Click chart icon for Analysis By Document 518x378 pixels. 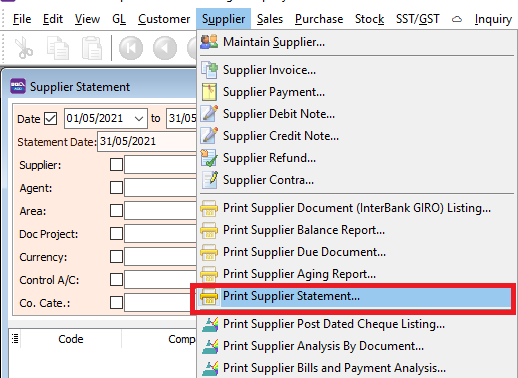coord(210,346)
